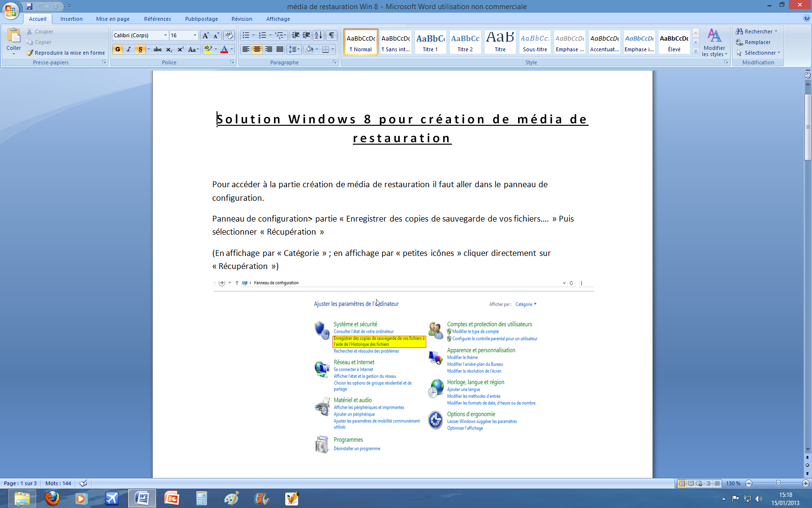Image resolution: width=812 pixels, height=508 pixels.
Task: Shrink font size with the smaller A icon
Action: point(216,35)
